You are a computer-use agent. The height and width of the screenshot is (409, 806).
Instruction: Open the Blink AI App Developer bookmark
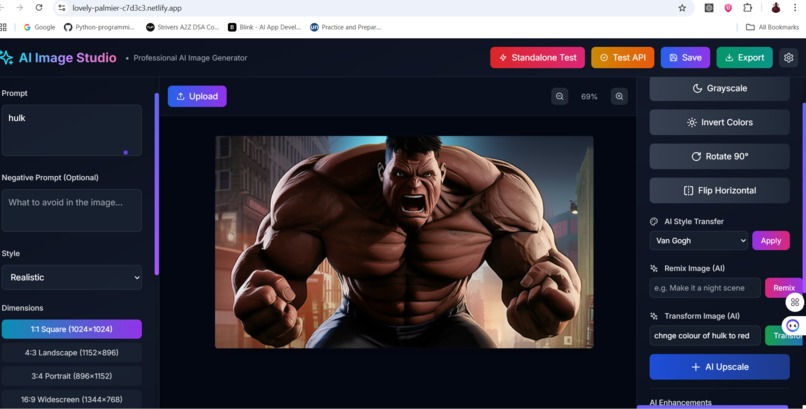point(265,27)
